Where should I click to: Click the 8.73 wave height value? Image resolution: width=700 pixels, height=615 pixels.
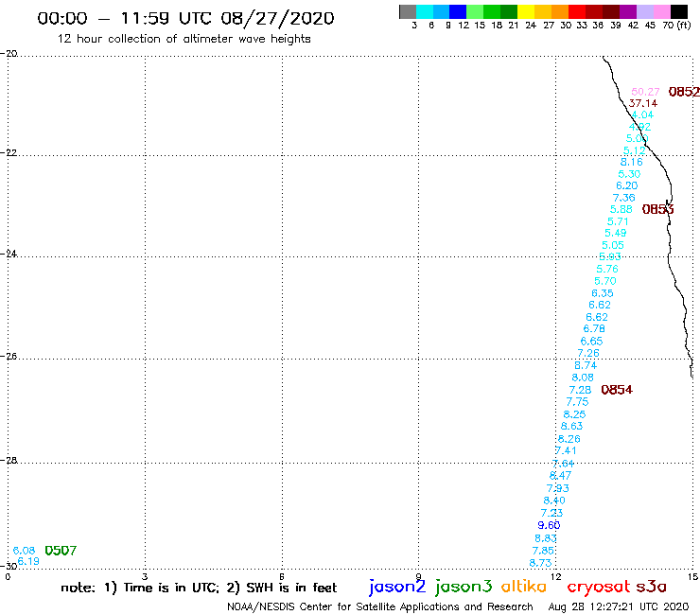pyautogui.click(x=540, y=563)
